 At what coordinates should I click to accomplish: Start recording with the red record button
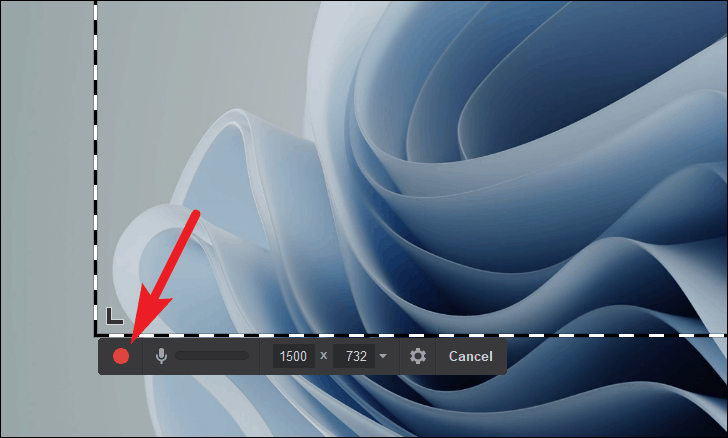pyautogui.click(x=121, y=356)
